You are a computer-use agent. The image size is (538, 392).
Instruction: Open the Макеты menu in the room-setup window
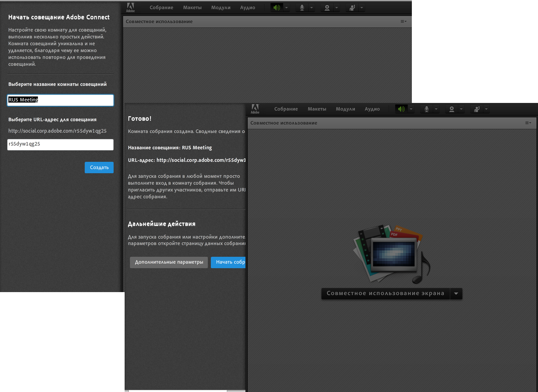pyautogui.click(x=192, y=8)
